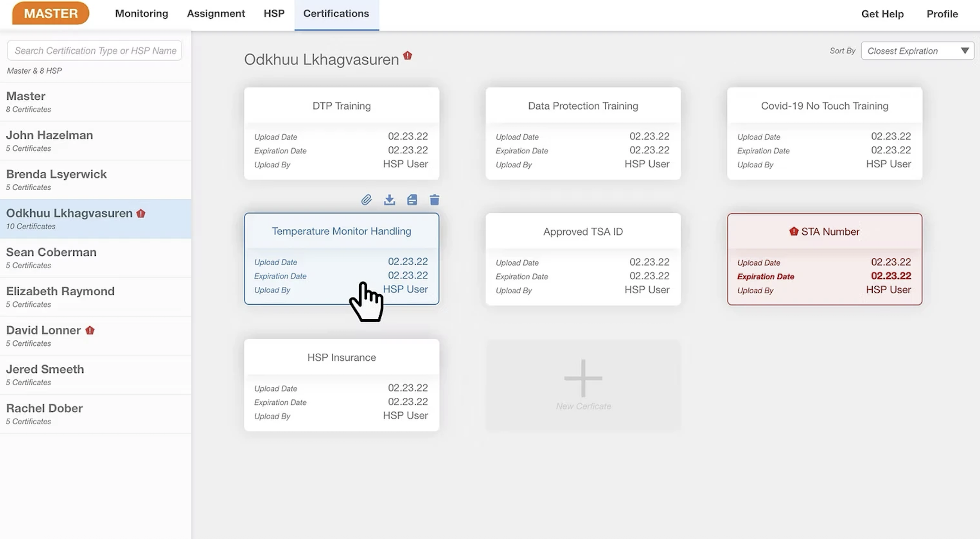
Task: Open the Sort By Closest Expiration dropdown
Action: click(x=917, y=51)
